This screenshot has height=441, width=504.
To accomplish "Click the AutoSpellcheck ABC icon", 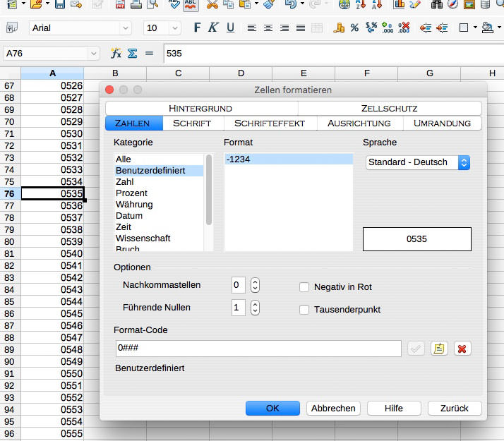I will pyautogui.click(x=191, y=4).
